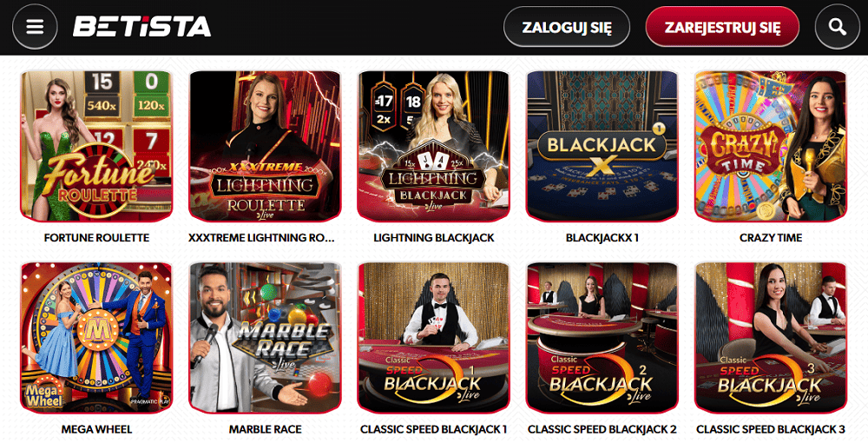
Task: Click the search magnifier icon
Action: (x=838, y=27)
